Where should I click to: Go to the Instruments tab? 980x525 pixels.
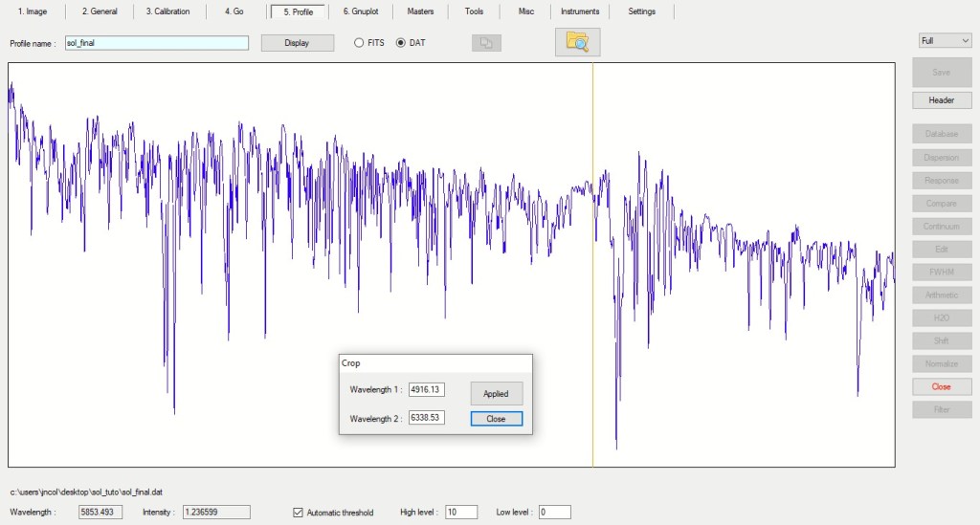580,11
